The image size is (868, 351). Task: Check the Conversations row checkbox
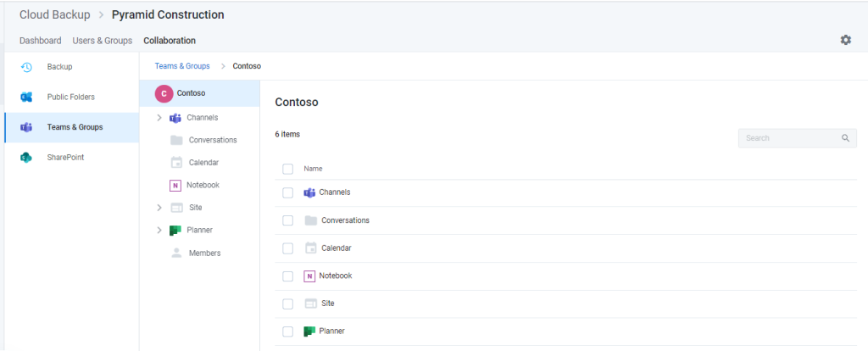(288, 220)
